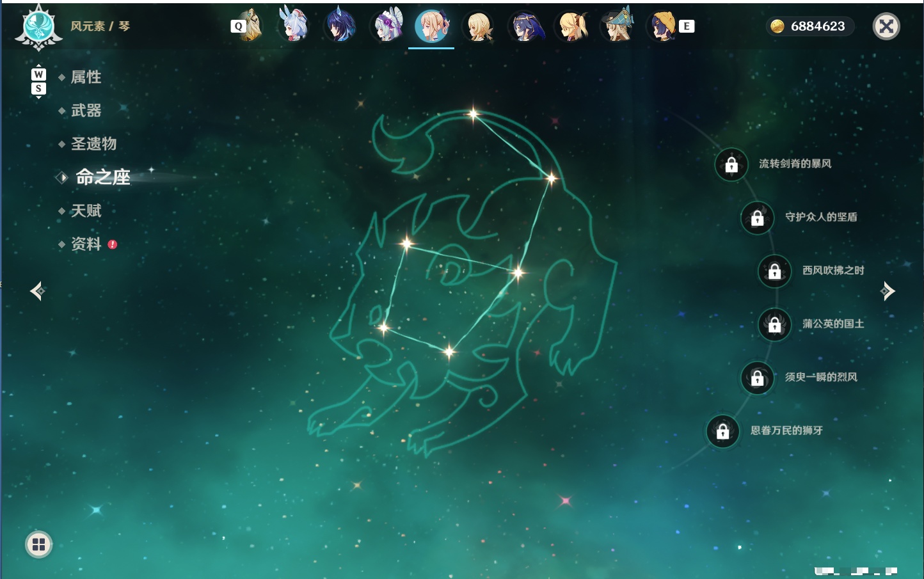Screen dimensions: 924x579
Task: Go to the previous character with left arrow
Action: tap(37, 291)
